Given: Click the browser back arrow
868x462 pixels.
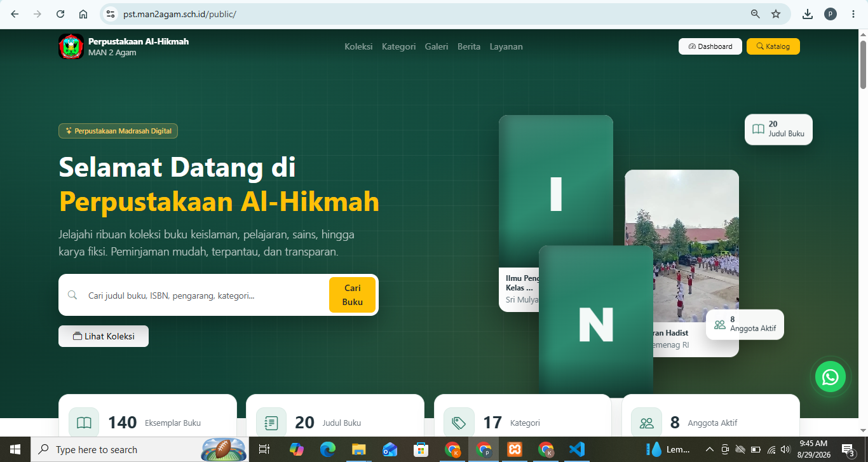Looking at the screenshot, I should tap(15, 14).
